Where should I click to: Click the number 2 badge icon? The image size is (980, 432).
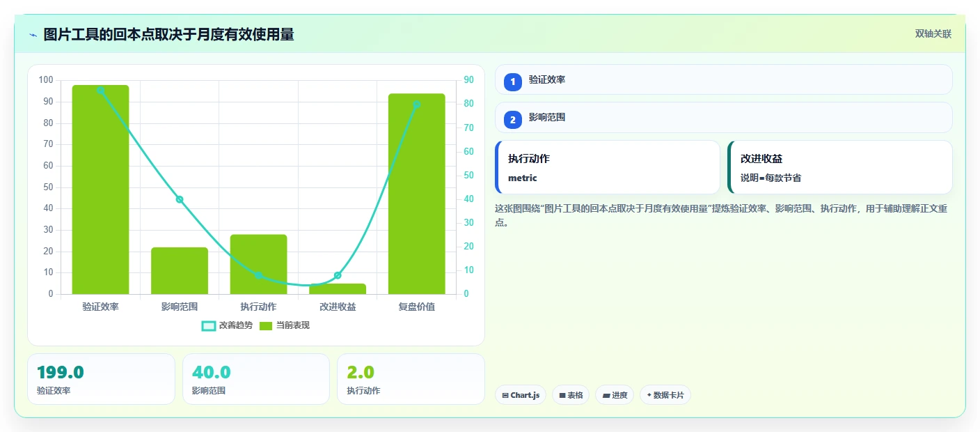click(x=513, y=120)
